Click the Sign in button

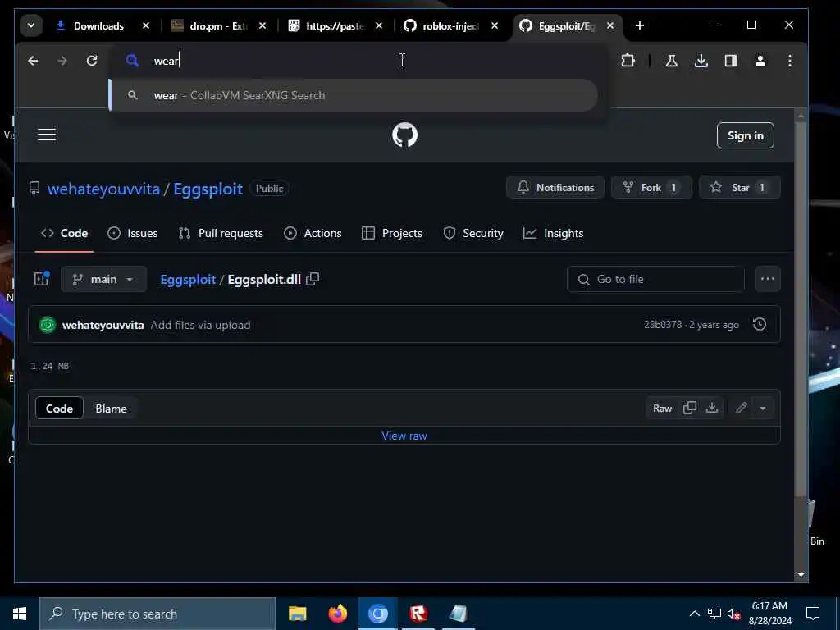[745, 135]
